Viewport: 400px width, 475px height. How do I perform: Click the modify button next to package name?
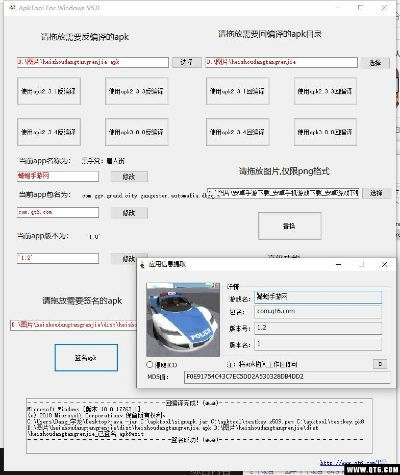point(129,213)
